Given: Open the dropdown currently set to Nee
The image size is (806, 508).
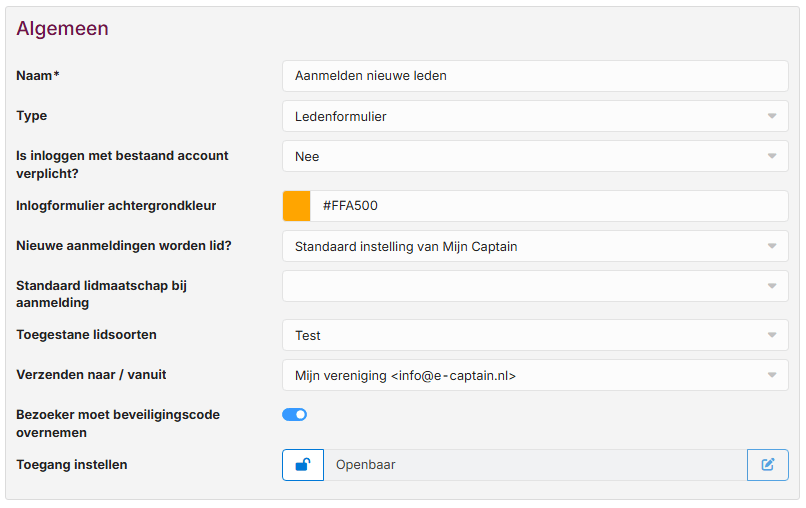Looking at the screenshot, I should click(535, 156).
